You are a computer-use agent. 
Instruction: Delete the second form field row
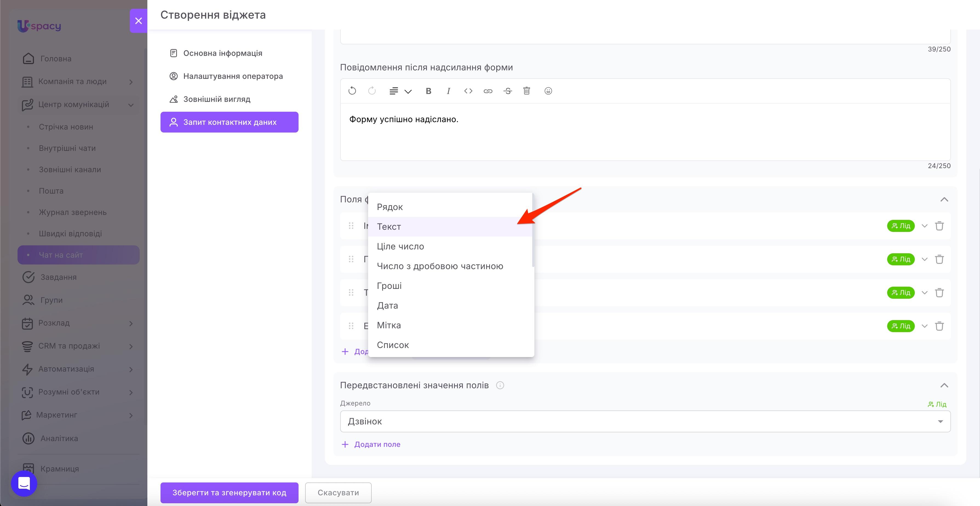tap(939, 260)
